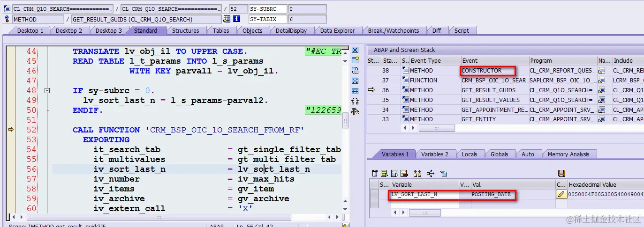
Task: Click the empty variable name cell below LV_SORT_LAST_N
Action: (x=424, y=204)
